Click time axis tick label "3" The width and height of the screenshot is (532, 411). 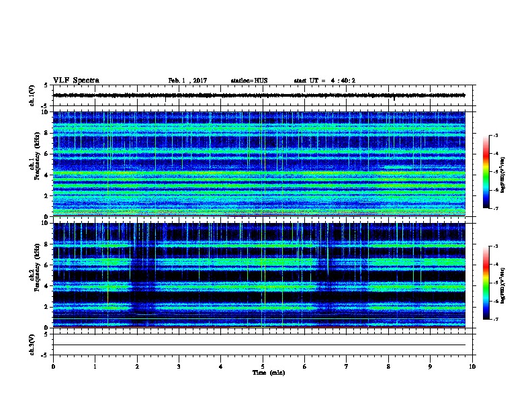tap(179, 367)
